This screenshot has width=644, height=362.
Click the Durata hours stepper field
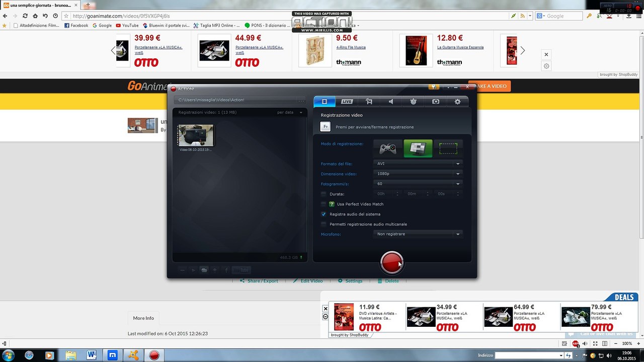387,194
